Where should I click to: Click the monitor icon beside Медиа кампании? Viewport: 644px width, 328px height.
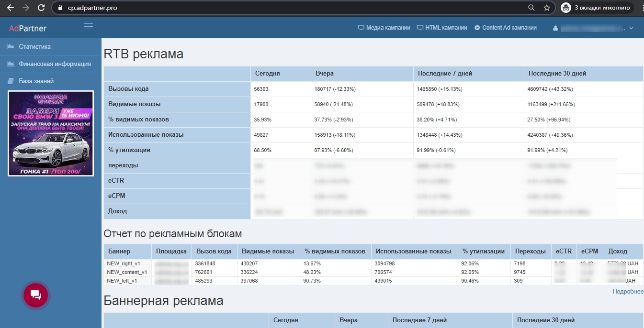[361, 27]
